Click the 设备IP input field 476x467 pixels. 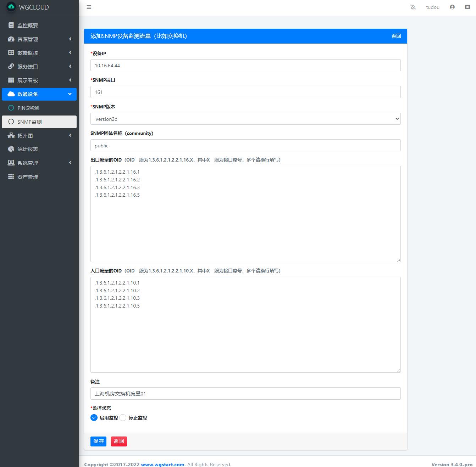(x=245, y=66)
